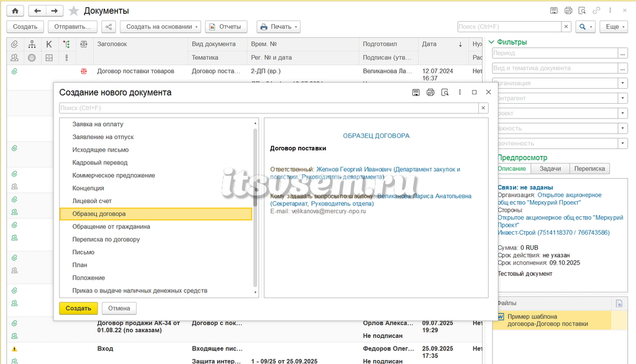The image size is (636, 364).
Task: Click people column header icon
Action: point(15,58)
